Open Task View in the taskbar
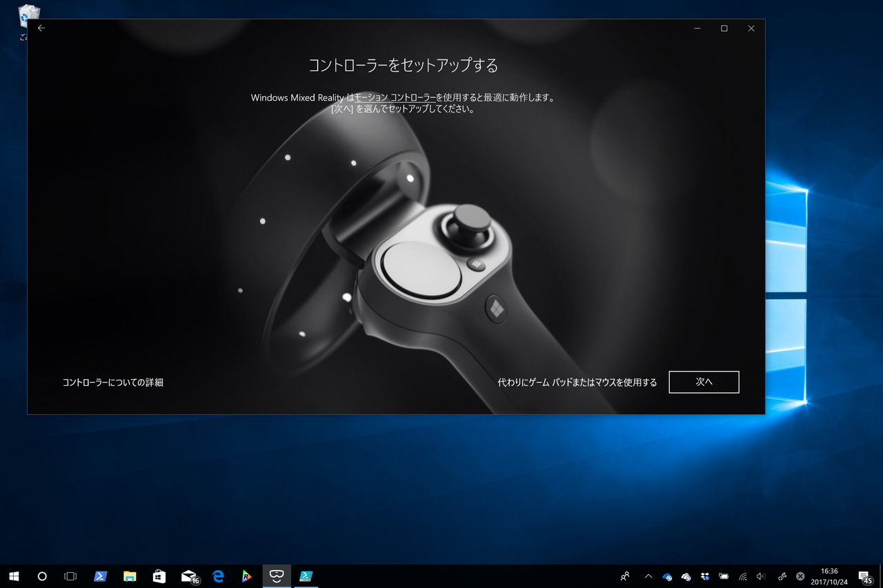 coord(70,576)
